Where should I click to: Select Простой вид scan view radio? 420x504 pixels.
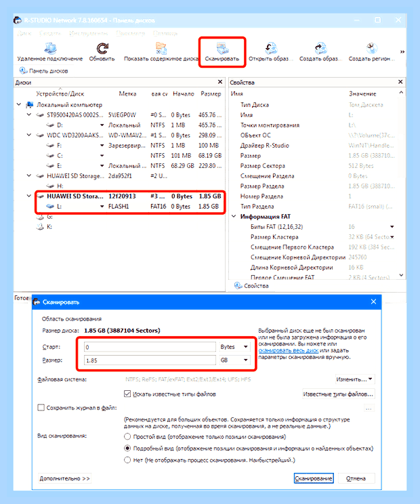(x=127, y=436)
